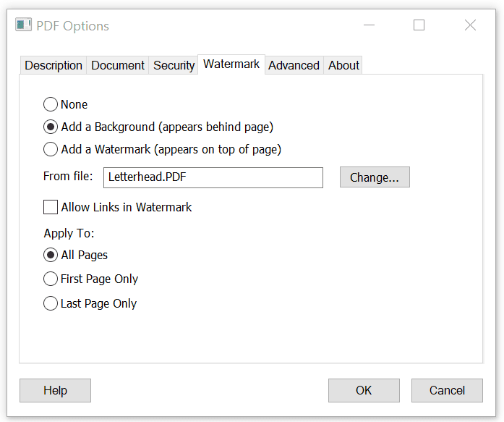Click the PDF Options title bar icon

[x=24, y=25]
